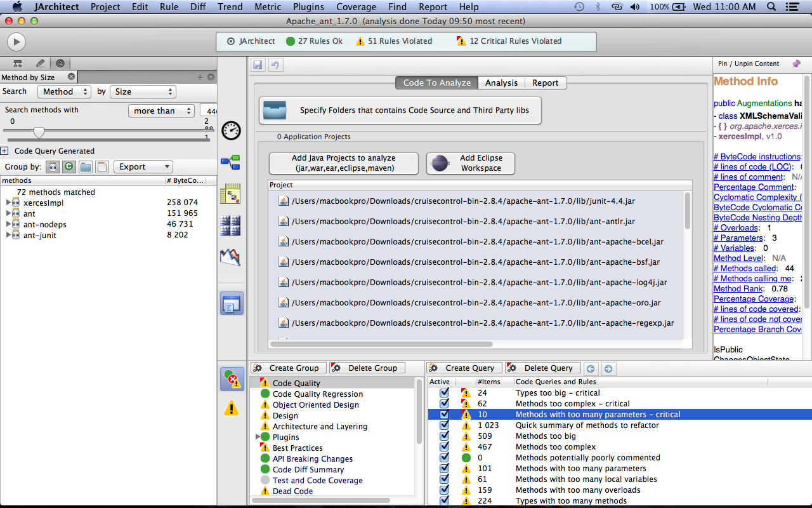Click the save floppy disk icon
Viewport: 812px width, 508px height.
tap(258, 65)
